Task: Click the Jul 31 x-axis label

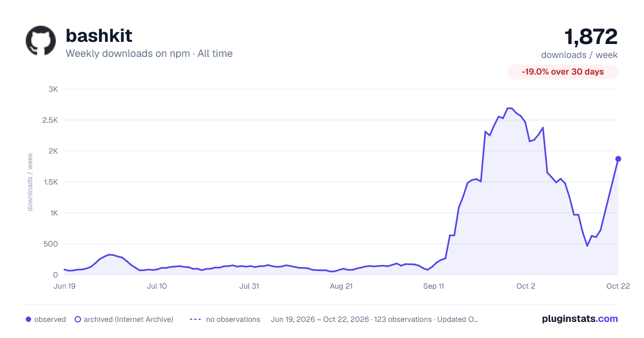Action: [x=249, y=286]
